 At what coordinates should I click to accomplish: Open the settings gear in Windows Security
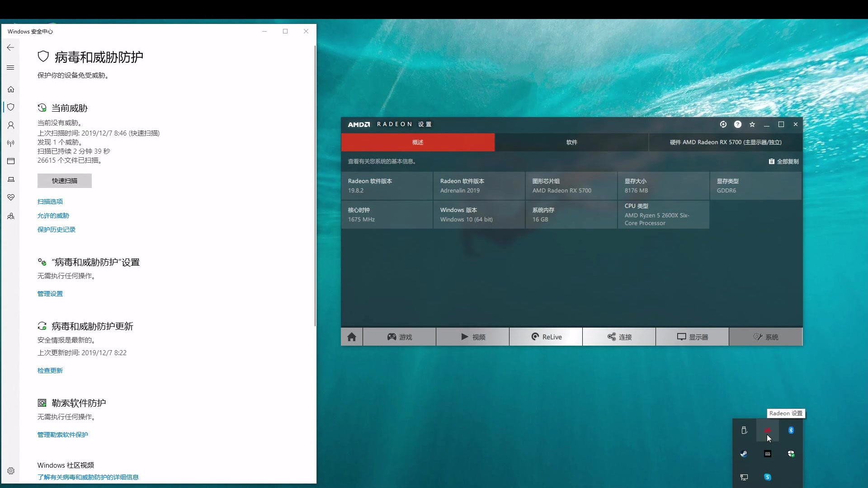click(11, 471)
